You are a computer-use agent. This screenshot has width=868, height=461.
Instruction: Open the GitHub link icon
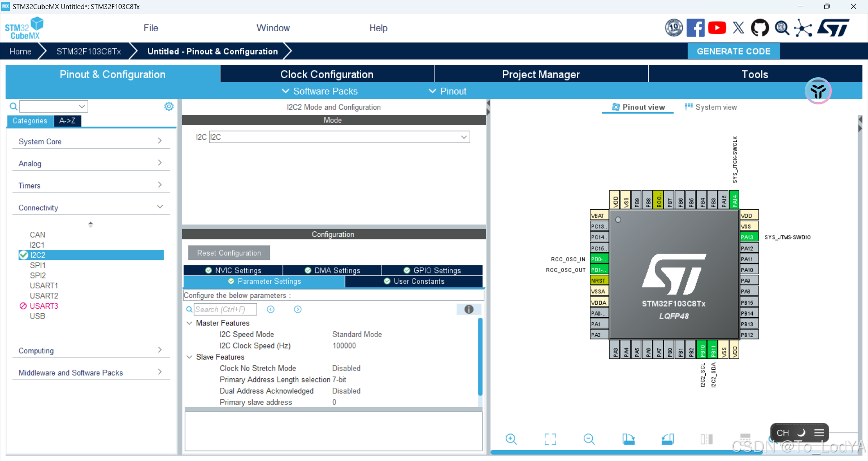point(760,28)
